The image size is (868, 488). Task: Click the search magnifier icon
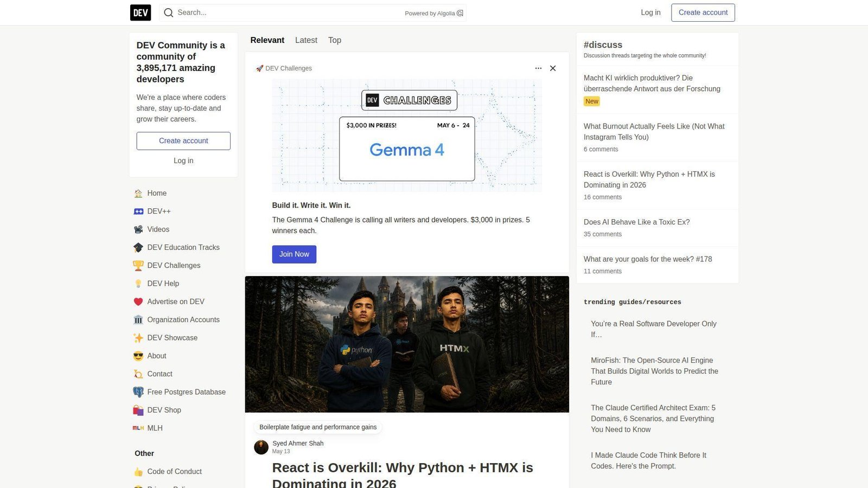(169, 12)
